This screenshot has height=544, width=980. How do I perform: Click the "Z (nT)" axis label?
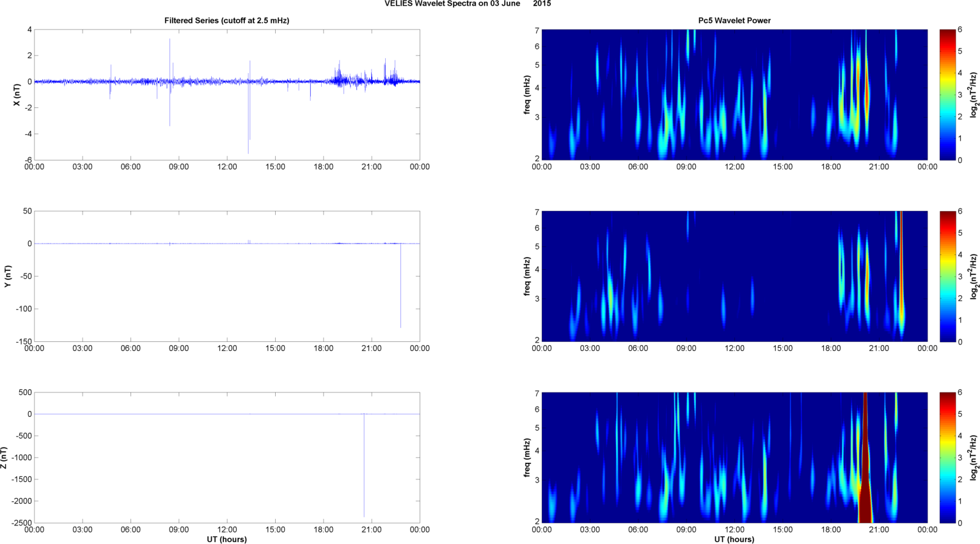[4, 458]
